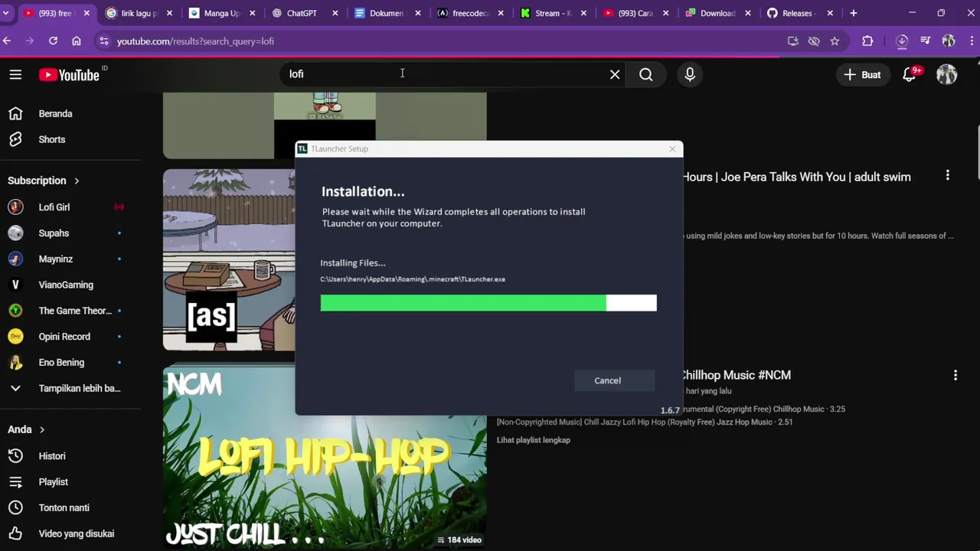Open the YouTube hamburger guide menu

click(x=15, y=74)
